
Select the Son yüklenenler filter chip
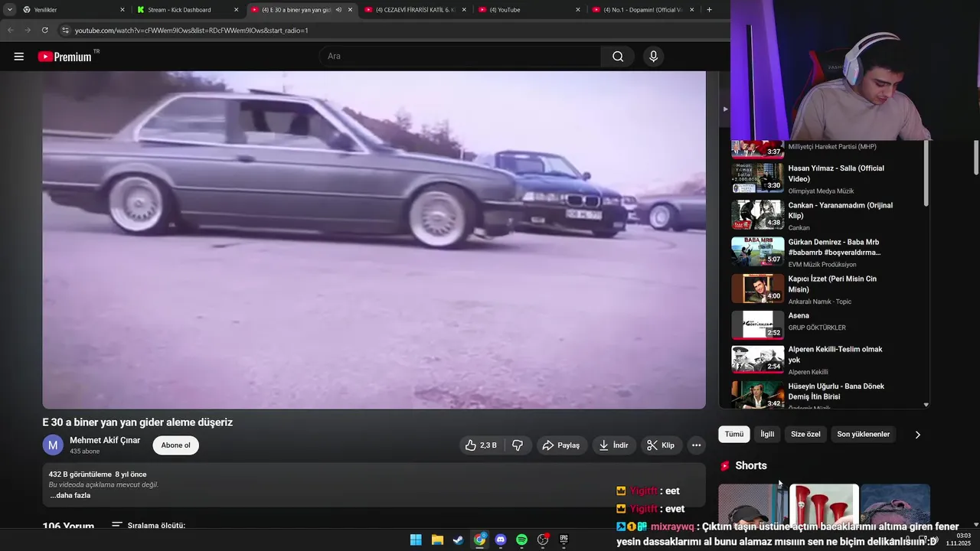click(x=863, y=434)
